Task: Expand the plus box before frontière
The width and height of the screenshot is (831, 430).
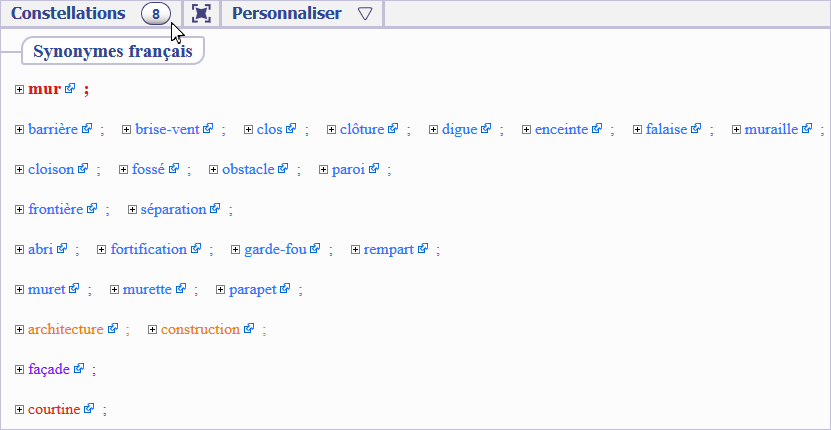Action: [x=20, y=209]
